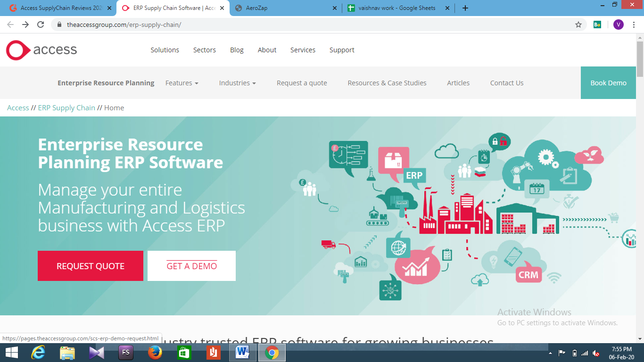Click the Access logo
This screenshot has width=644, height=362.
[41, 50]
